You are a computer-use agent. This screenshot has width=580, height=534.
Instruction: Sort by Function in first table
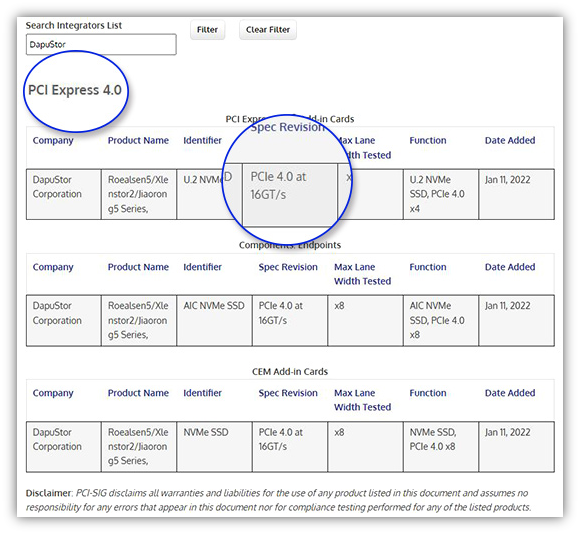coord(428,141)
